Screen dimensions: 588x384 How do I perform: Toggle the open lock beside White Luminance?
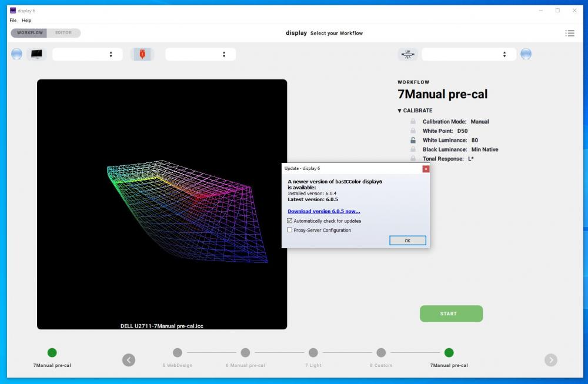413,140
